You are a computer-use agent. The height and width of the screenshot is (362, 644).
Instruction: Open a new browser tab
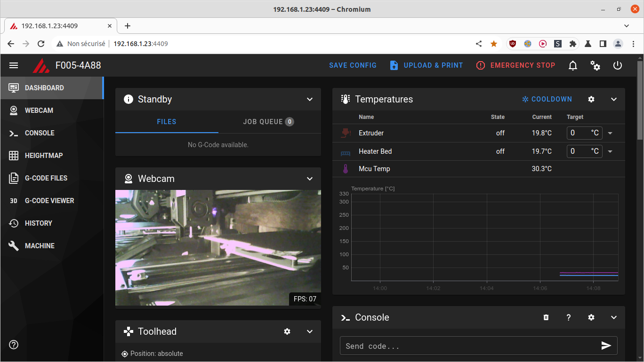pyautogui.click(x=128, y=26)
